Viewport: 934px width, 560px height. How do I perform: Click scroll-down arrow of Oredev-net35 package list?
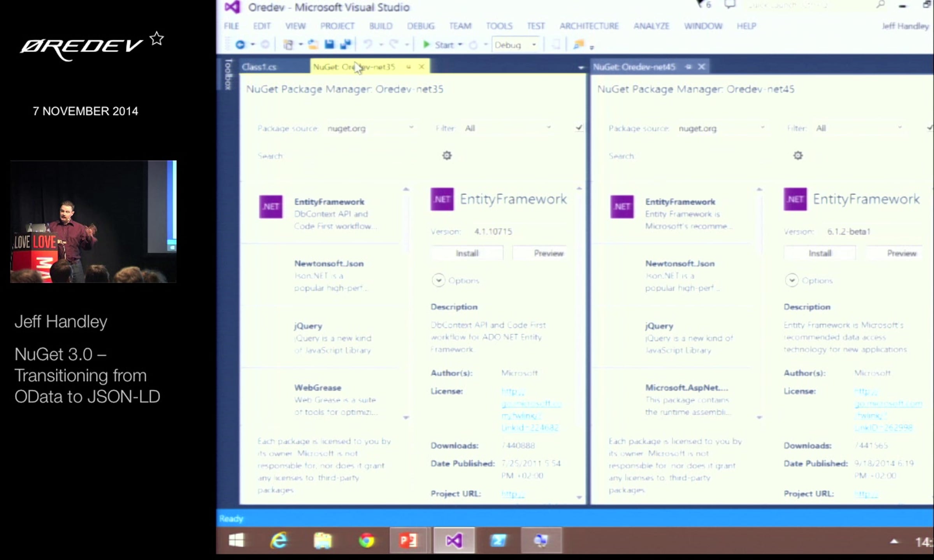[x=406, y=418]
